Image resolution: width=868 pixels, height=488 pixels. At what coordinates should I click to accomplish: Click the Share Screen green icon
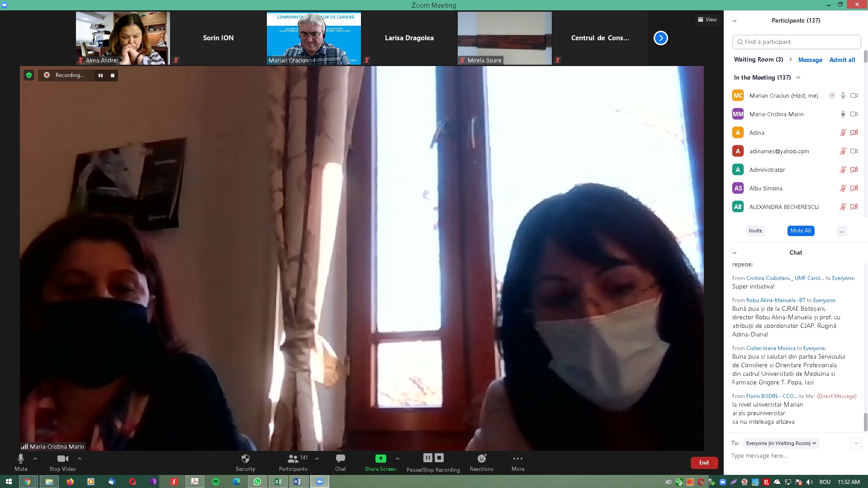point(380,459)
